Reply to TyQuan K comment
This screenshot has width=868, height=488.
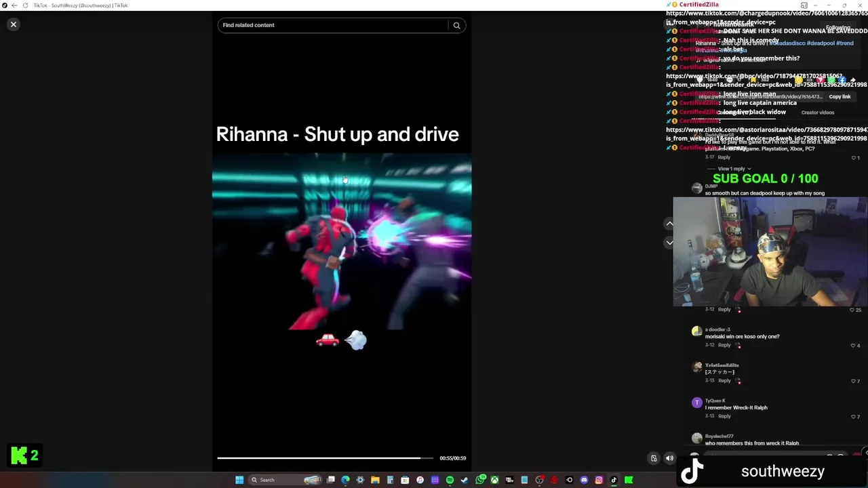724,416
